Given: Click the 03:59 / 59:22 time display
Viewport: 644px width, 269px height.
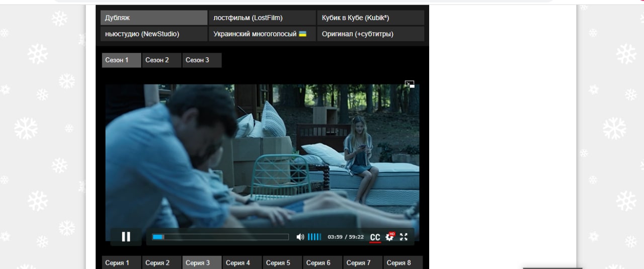Looking at the screenshot, I should click(x=346, y=237).
